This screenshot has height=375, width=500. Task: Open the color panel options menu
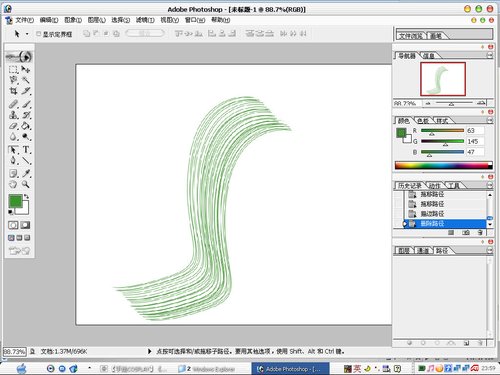point(490,120)
